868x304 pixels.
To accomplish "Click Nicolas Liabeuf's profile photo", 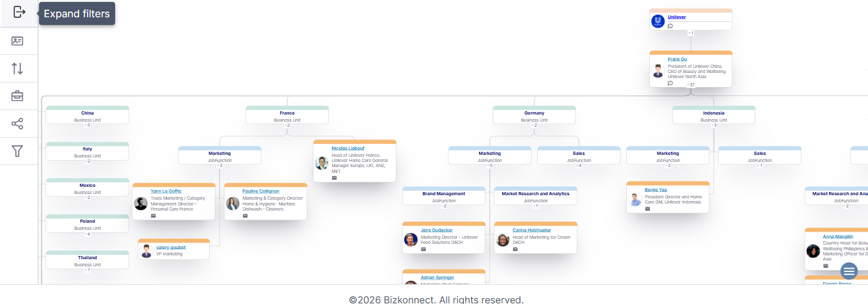I will tap(322, 163).
